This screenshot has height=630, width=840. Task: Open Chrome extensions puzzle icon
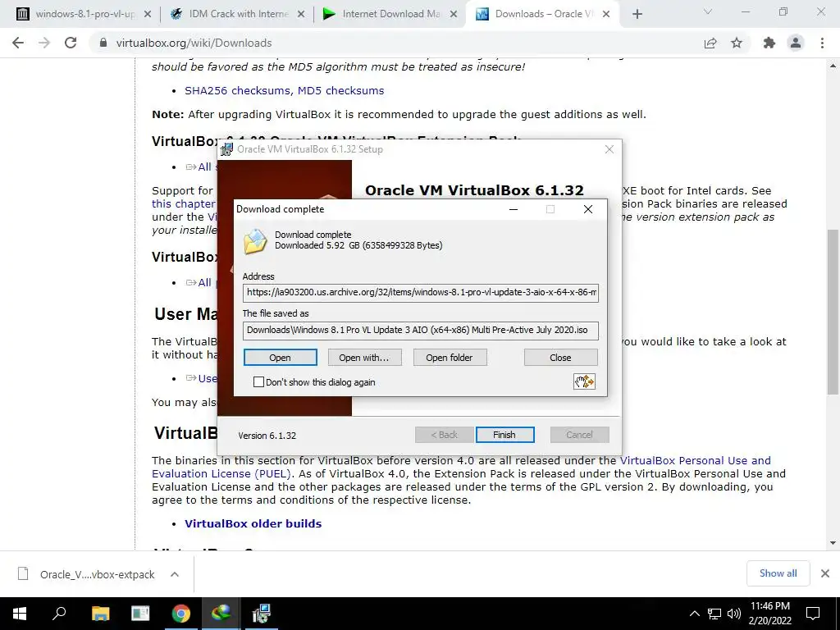point(769,43)
